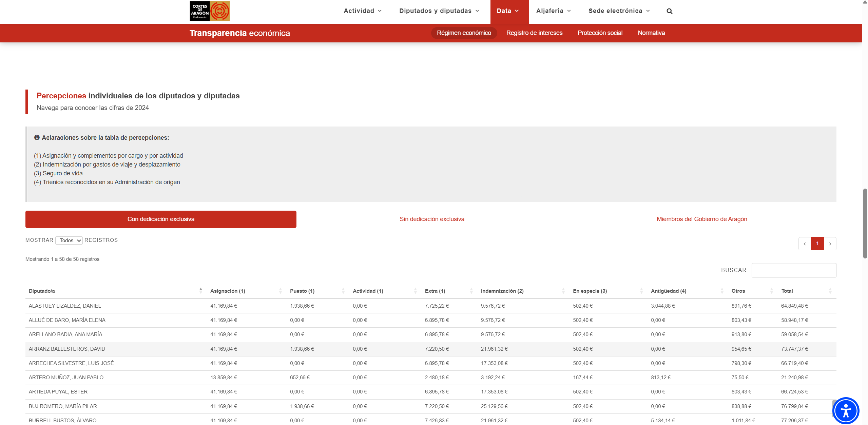The width and height of the screenshot is (868, 425).
Task: Switch to Sin dedicación exclusiva tab
Action: coord(432,219)
